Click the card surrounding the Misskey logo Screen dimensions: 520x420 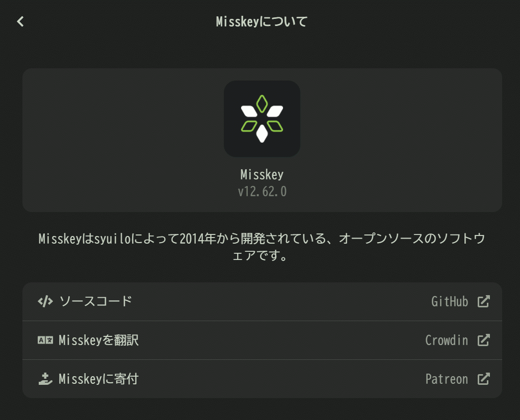tap(262, 140)
